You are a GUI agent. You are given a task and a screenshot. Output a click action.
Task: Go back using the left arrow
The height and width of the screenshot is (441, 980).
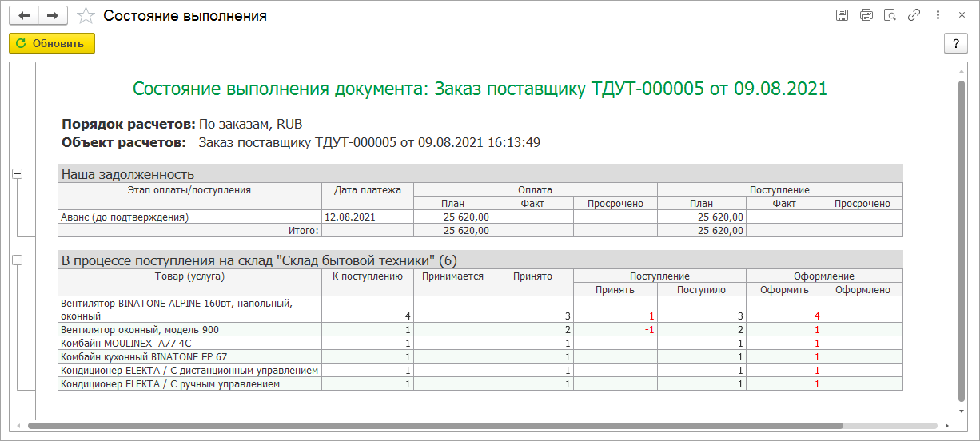[x=24, y=16]
